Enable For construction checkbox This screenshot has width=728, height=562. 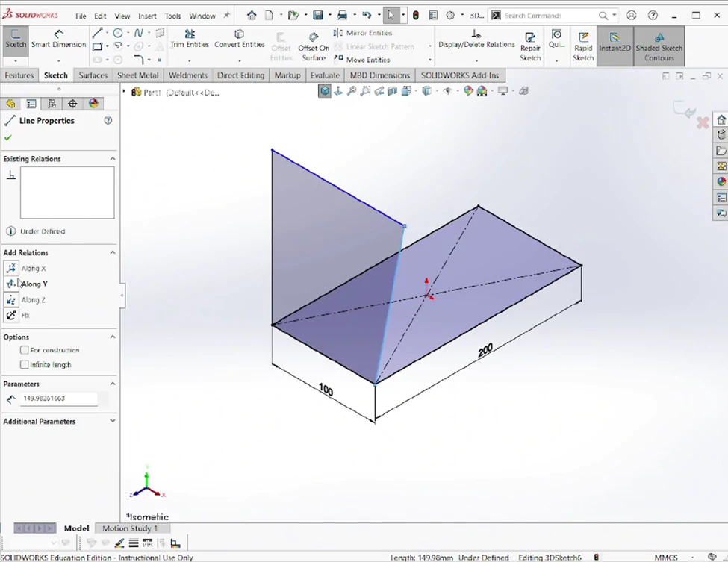click(24, 350)
